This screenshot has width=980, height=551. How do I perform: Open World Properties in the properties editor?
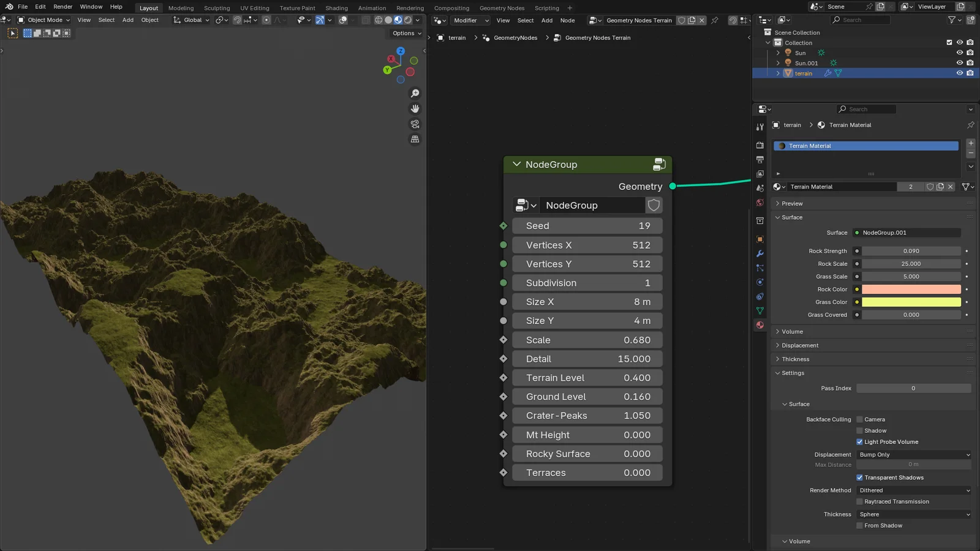(759, 203)
